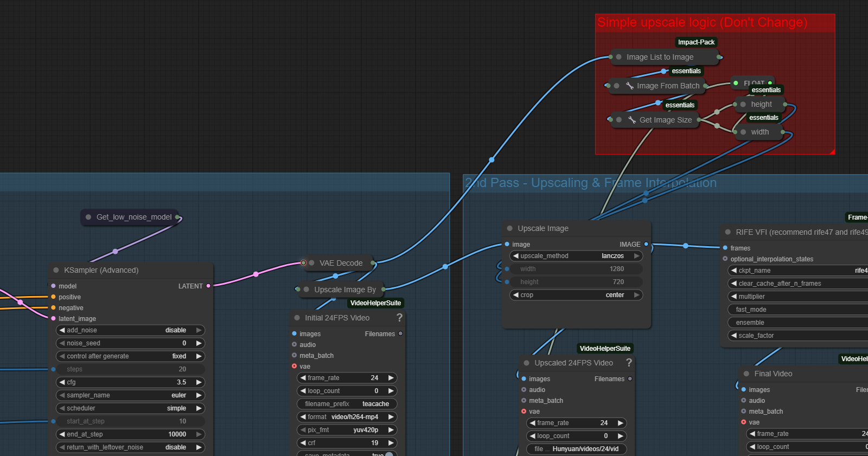
Task: Click the clear_cache_after_n_frames field
Action: coord(797,284)
